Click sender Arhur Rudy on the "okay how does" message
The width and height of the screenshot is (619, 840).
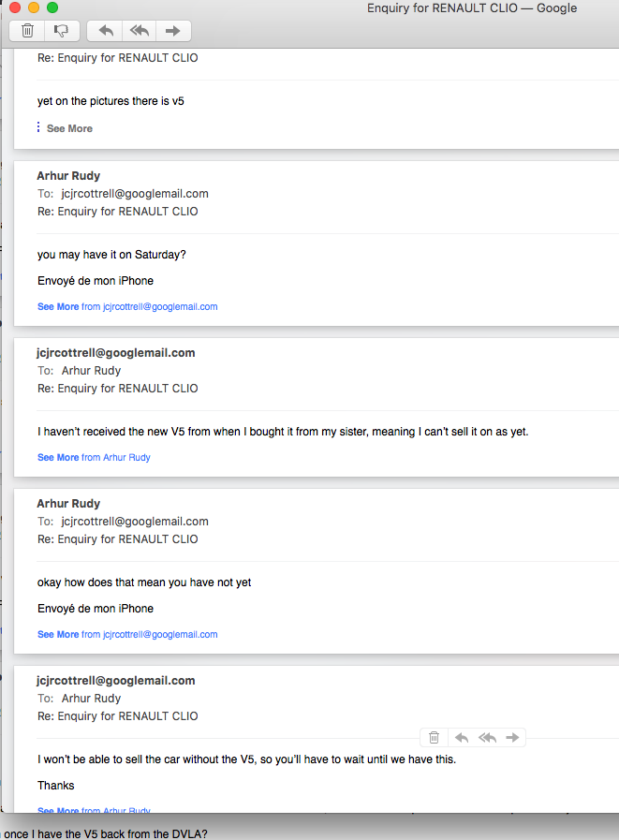[68, 504]
